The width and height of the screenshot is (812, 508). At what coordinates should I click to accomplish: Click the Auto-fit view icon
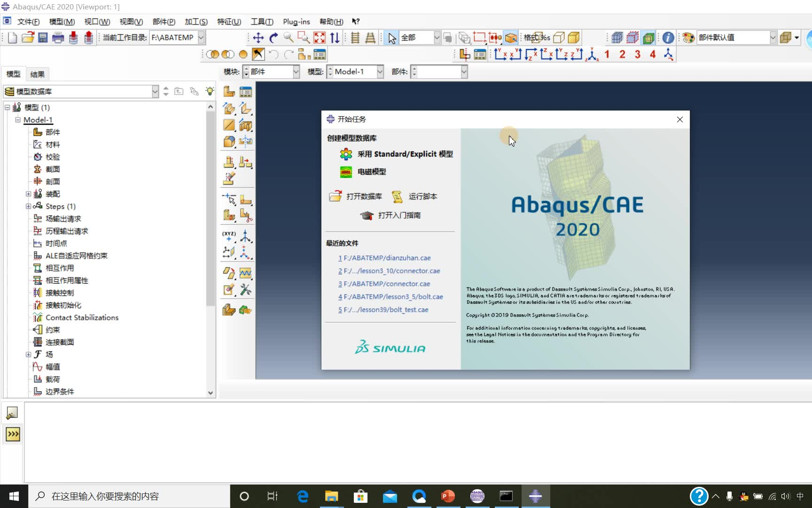point(320,38)
